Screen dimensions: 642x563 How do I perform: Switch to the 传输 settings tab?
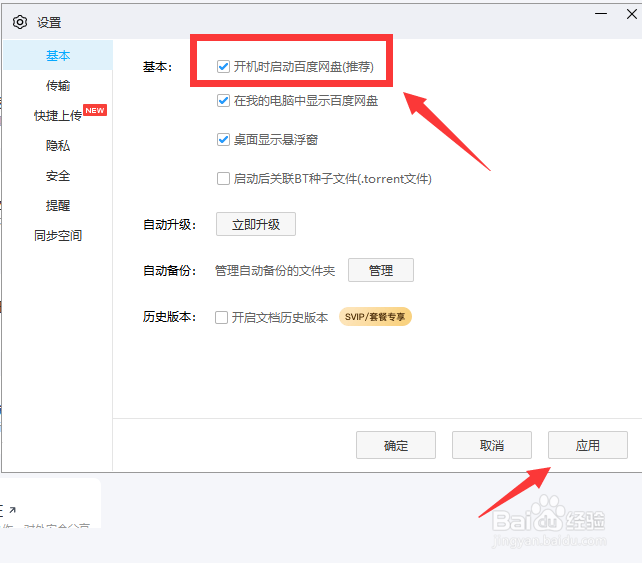pos(58,86)
